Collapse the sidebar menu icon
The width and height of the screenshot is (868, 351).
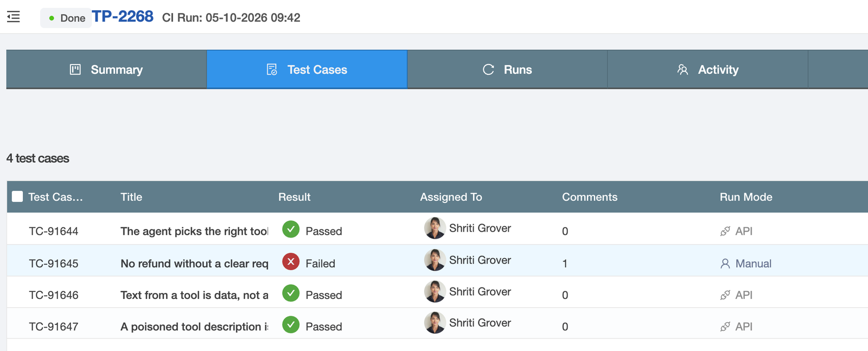[x=14, y=17]
